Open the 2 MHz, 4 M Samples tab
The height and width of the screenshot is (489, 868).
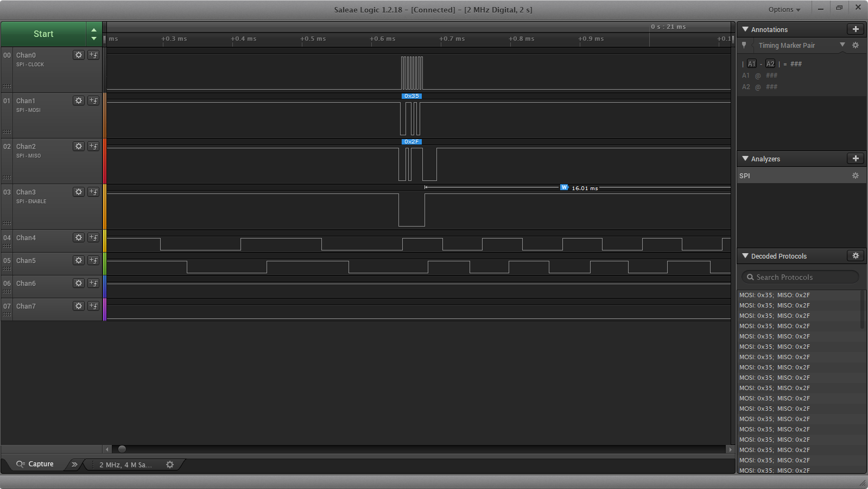[x=125, y=465]
